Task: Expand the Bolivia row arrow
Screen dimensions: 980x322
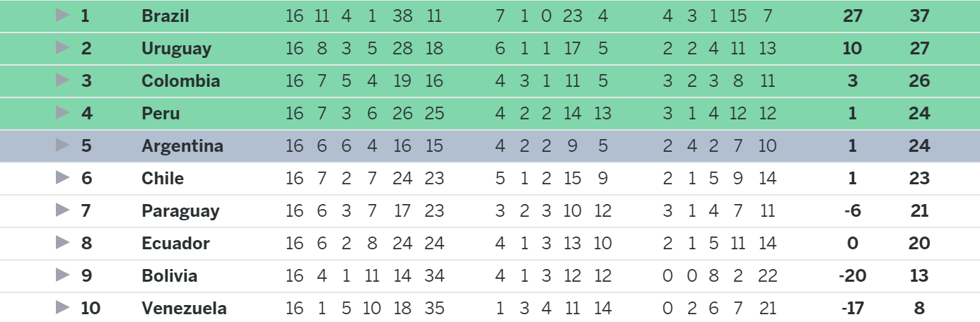Action: click(x=63, y=275)
